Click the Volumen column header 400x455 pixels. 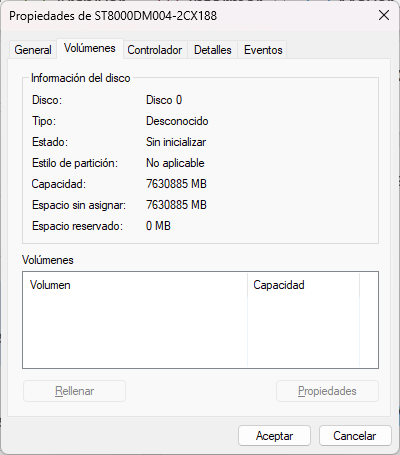(x=135, y=285)
